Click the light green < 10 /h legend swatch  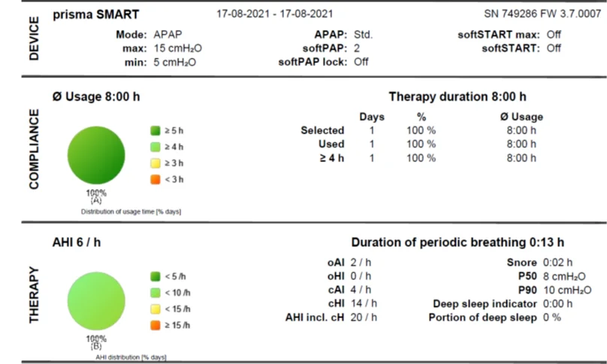tap(156, 291)
